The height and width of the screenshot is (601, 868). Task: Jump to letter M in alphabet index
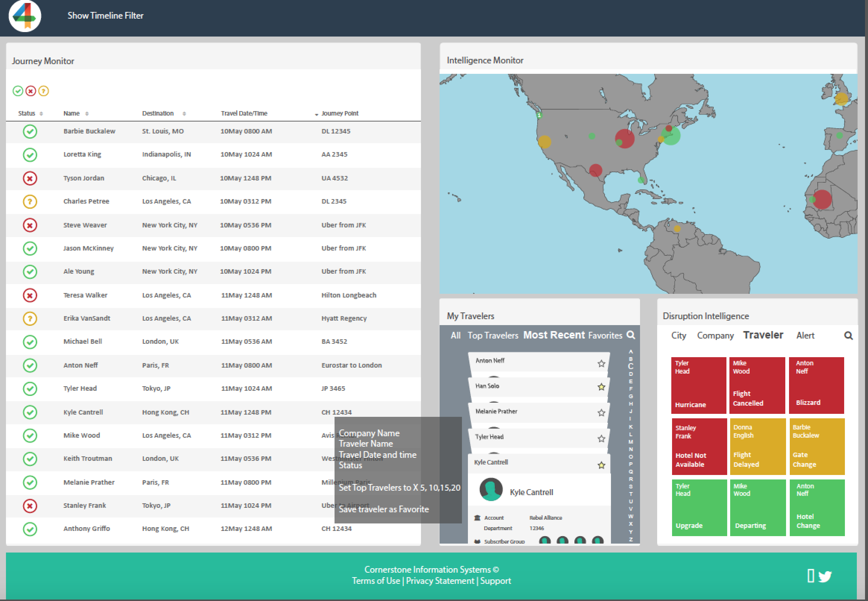coord(631,441)
